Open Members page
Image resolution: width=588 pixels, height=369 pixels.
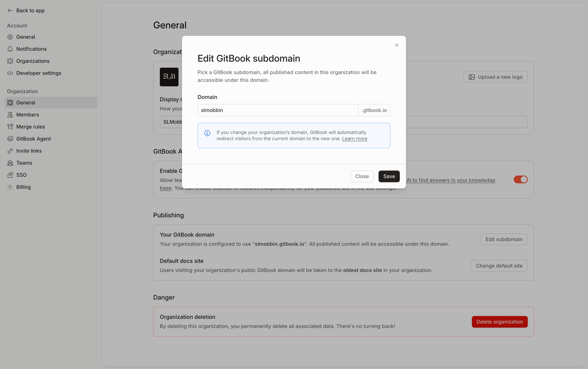pos(51,115)
